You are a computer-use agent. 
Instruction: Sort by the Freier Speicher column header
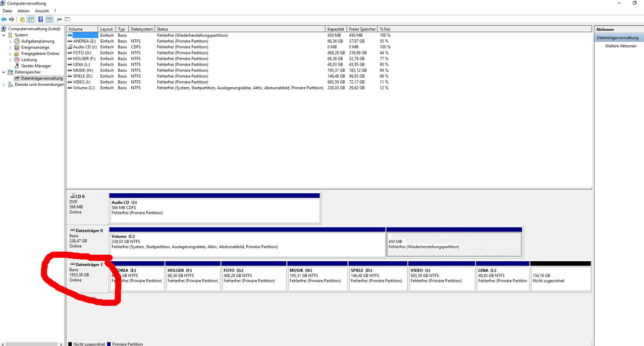point(362,29)
